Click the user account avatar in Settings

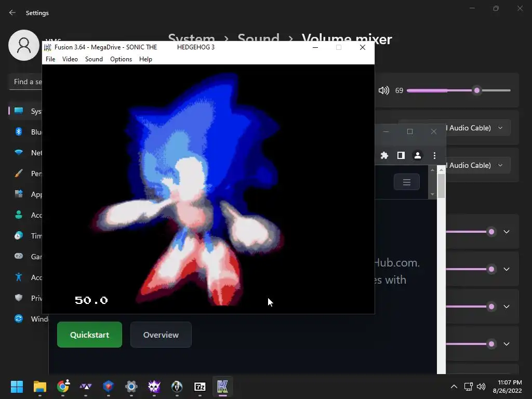point(24,45)
